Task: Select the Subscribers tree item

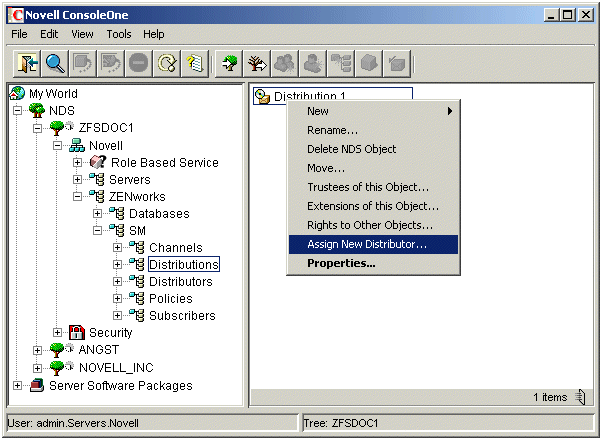Action: pos(182,315)
